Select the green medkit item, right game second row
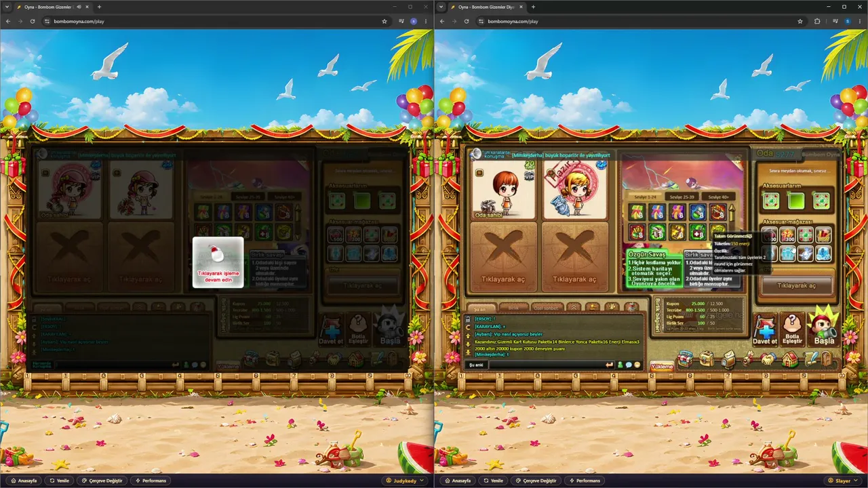Screen dimensions: 868x488 [x=697, y=232]
